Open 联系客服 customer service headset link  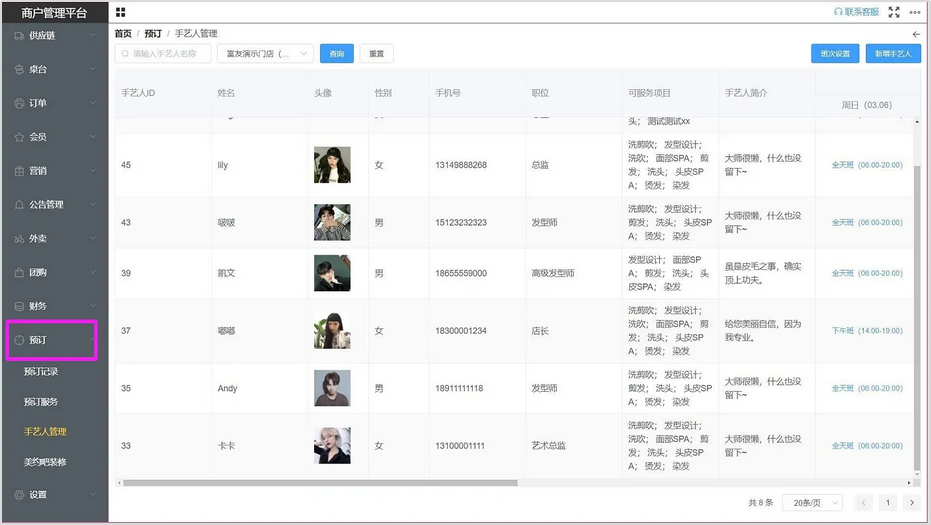(856, 12)
